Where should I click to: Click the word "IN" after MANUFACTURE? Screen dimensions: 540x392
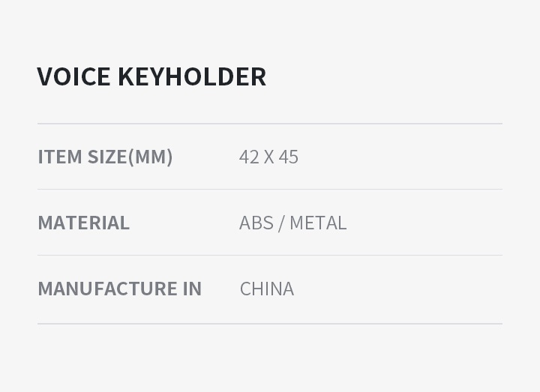pyautogui.click(x=192, y=289)
